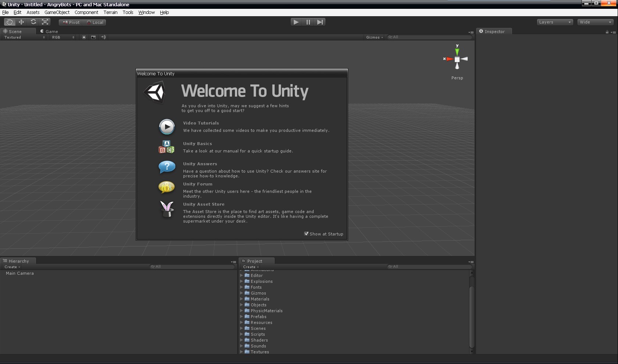The image size is (618, 364).
Task: Start Play mode
Action: [296, 22]
